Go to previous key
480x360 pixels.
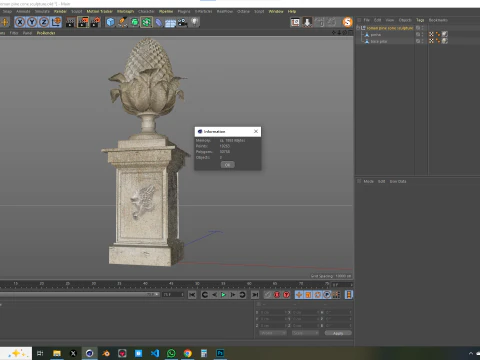tap(205, 295)
